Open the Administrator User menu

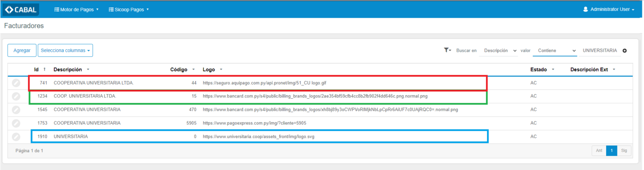pos(609,9)
